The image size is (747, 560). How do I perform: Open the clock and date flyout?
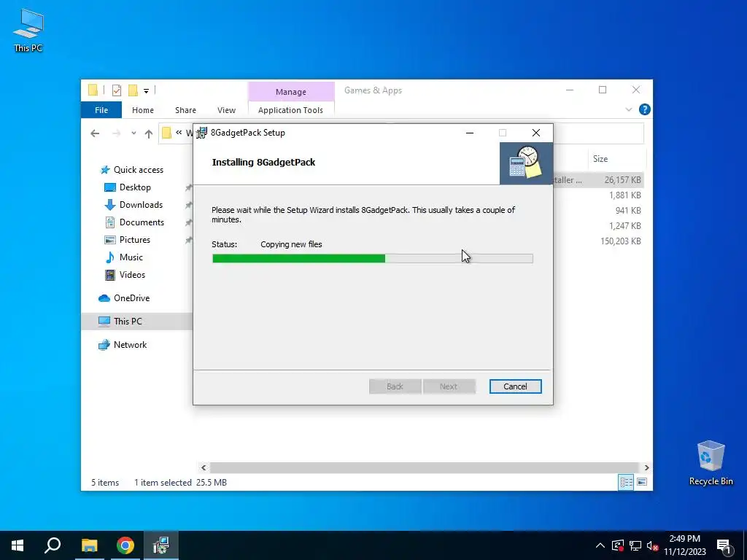tap(684, 545)
